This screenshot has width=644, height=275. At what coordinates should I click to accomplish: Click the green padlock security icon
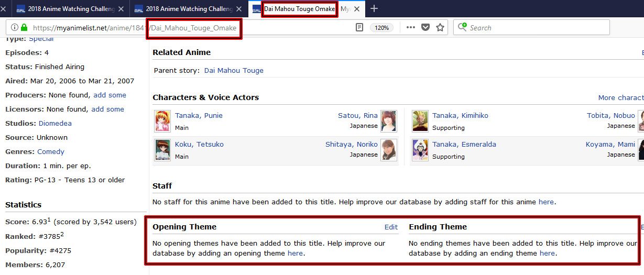click(24, 28)
